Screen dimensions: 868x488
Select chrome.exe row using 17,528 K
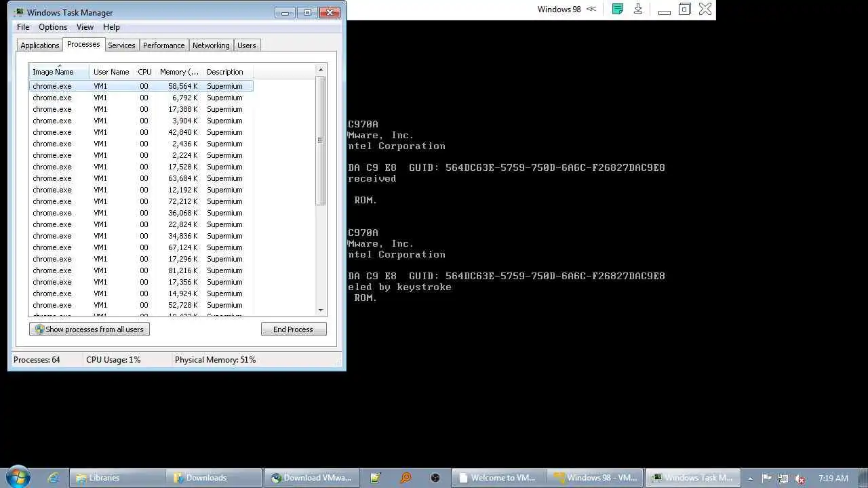pyautogui.click(x=141, y=167)
